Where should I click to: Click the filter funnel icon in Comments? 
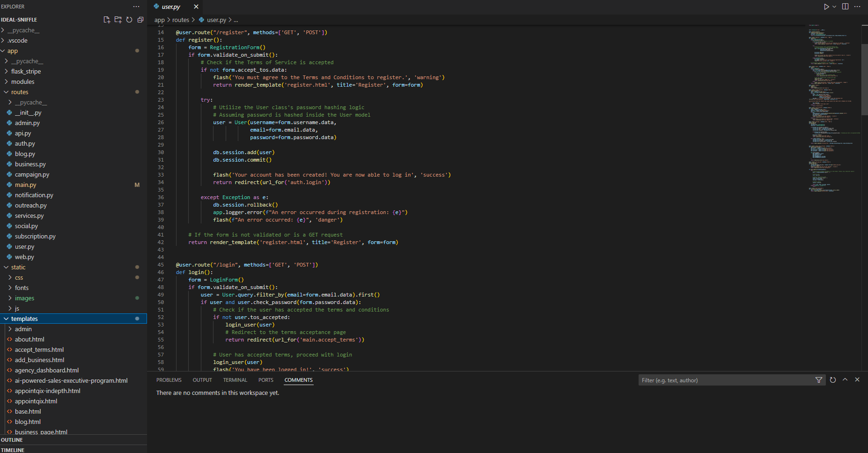[x=819, y=380]
